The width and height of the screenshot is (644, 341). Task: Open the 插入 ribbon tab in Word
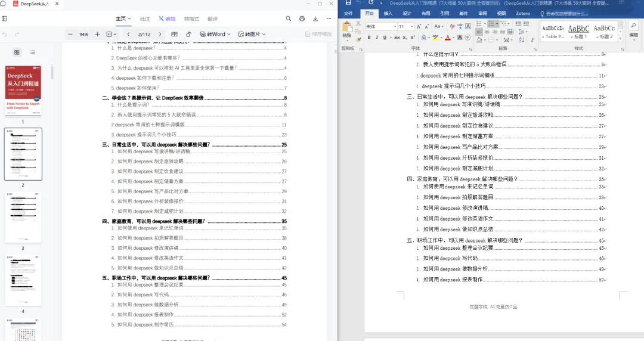[388, 13]
